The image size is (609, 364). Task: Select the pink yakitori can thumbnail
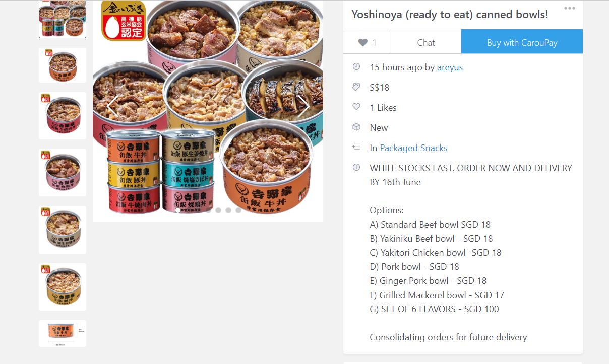(x=63, y=173)
